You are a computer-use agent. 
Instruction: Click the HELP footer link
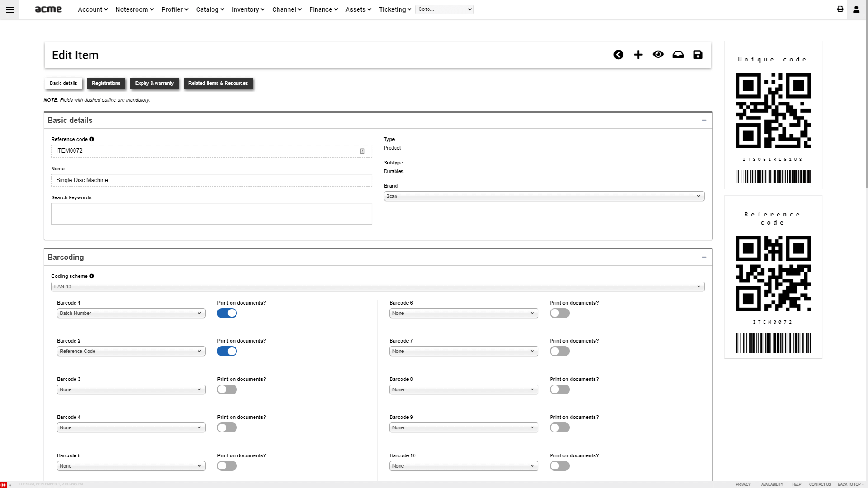coord(797,484)
